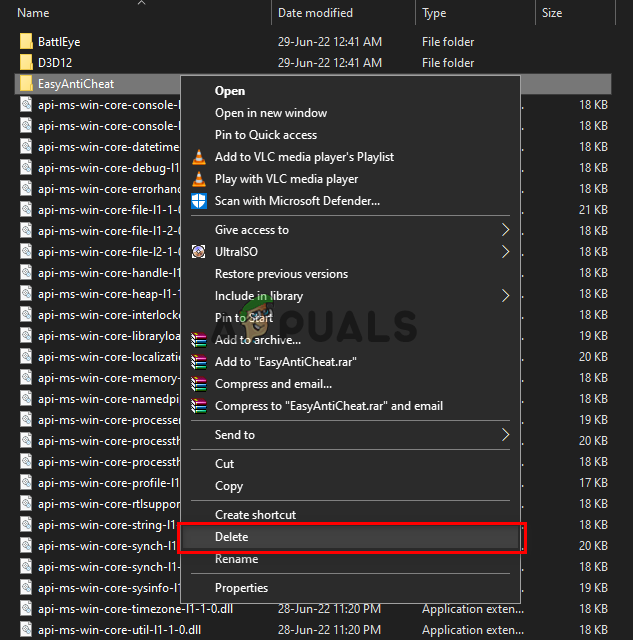
Task: Click Delete in the context menu
Action: click(x=351, y=537)
